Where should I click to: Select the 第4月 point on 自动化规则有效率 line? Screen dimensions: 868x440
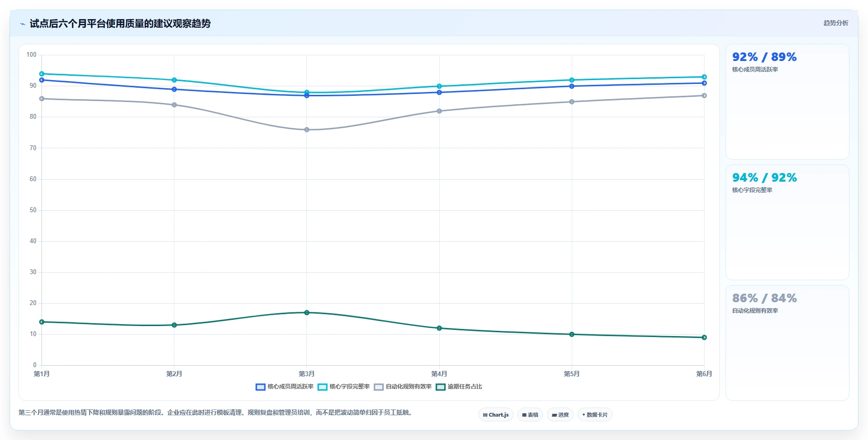[439, 111]
